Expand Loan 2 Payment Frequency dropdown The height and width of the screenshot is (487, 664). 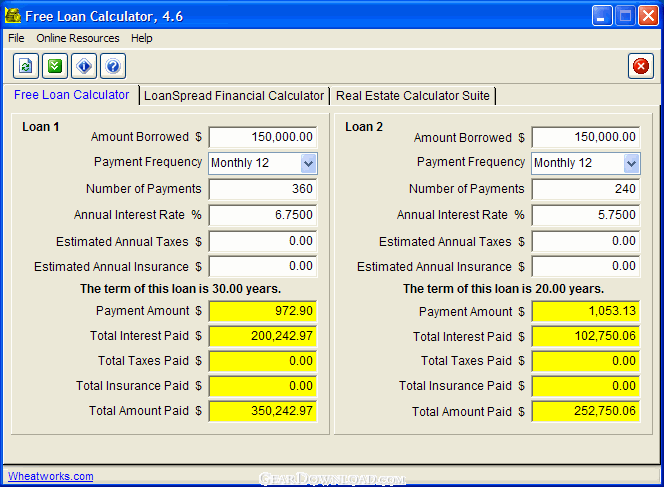[x=631, y=163]
